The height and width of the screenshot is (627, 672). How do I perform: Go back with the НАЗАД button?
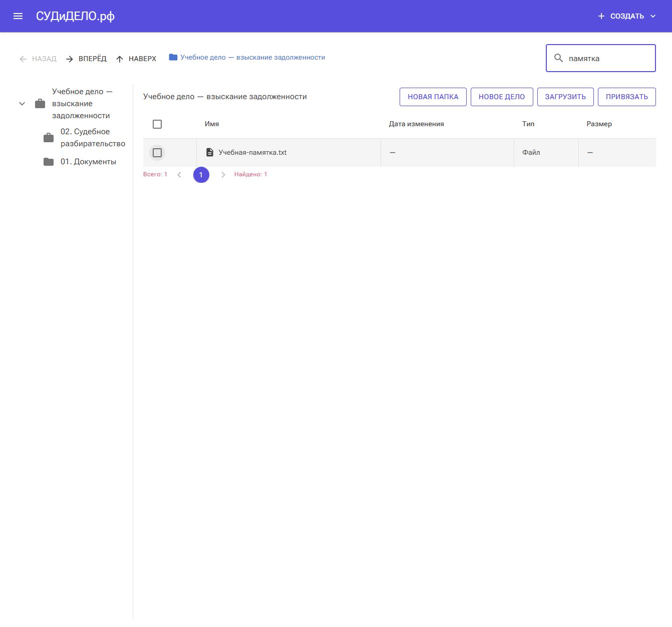click(38, 59)
